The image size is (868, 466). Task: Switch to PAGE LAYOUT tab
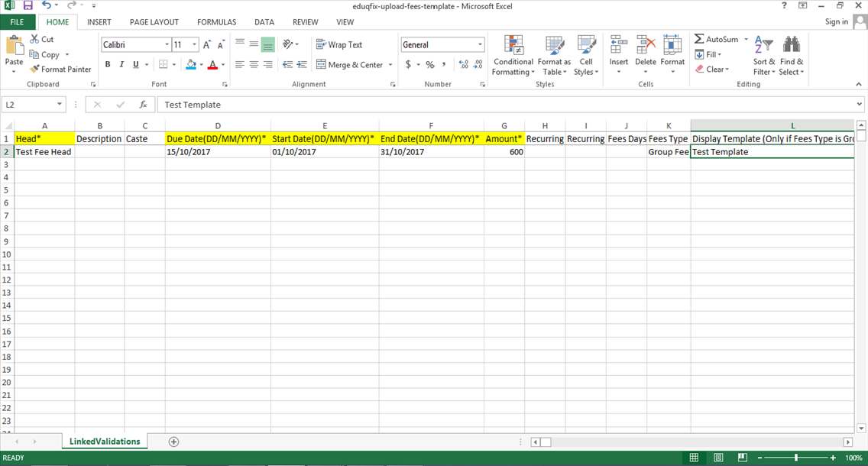(x=154, y=22)
